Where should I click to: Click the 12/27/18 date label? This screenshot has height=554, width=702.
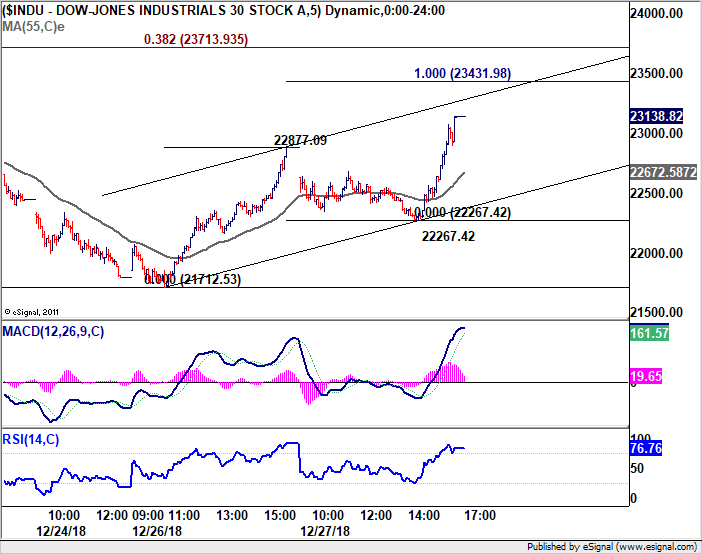(325, 531)
